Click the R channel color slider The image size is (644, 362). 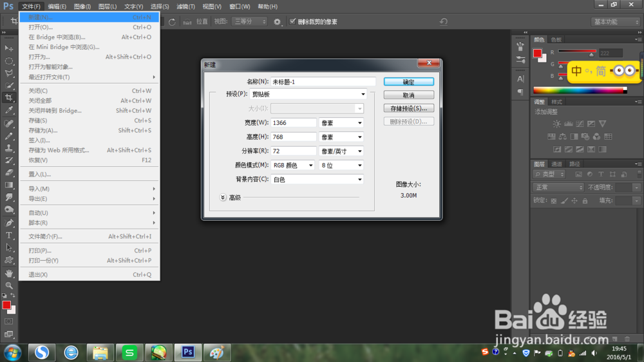576,52
